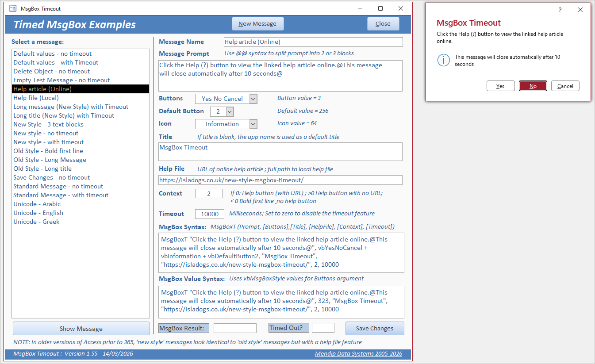Click the Context value field

click(209, 194)
